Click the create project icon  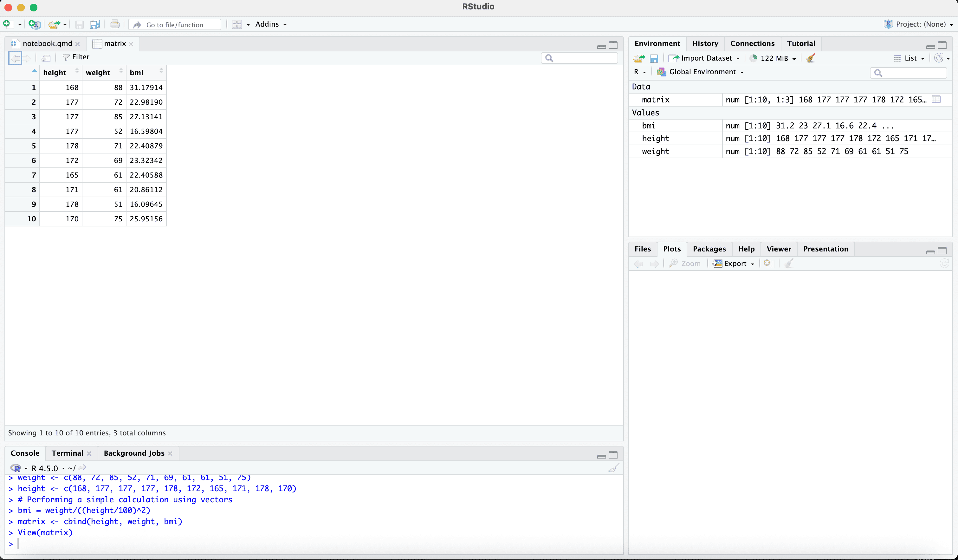click(34, 25)
